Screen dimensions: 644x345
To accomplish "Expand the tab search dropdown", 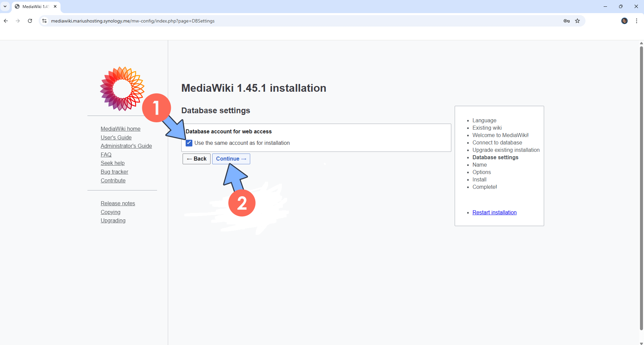I will (x=5, y=6).
